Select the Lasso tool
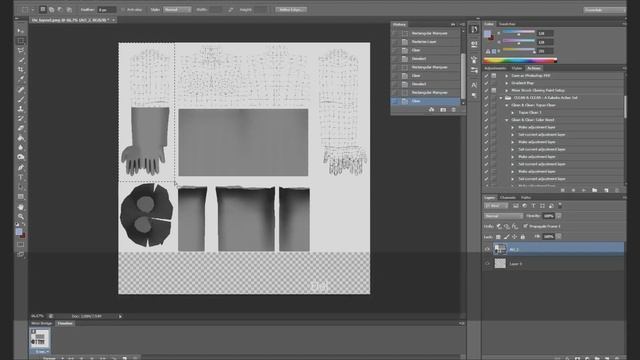 [20, 51]
